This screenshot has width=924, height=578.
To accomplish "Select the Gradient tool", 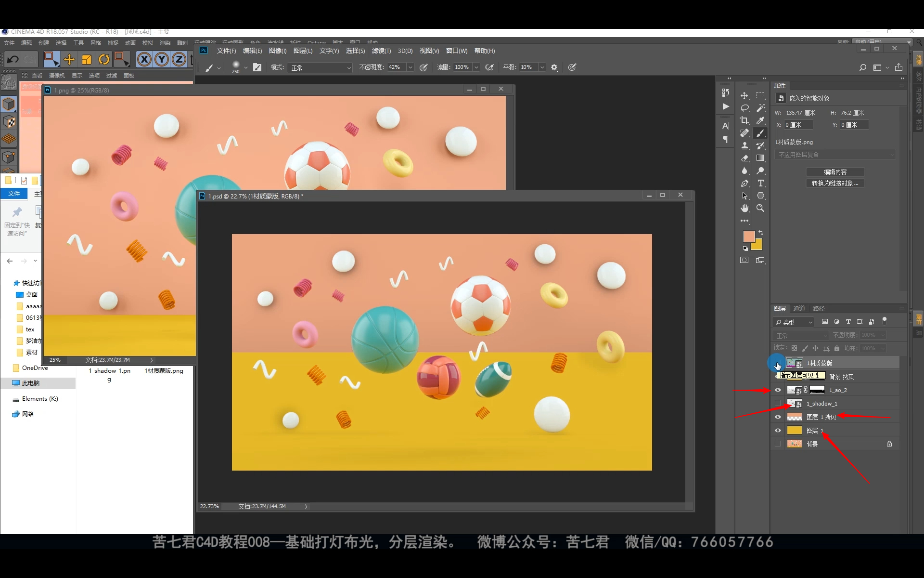I will pos(760,158).
